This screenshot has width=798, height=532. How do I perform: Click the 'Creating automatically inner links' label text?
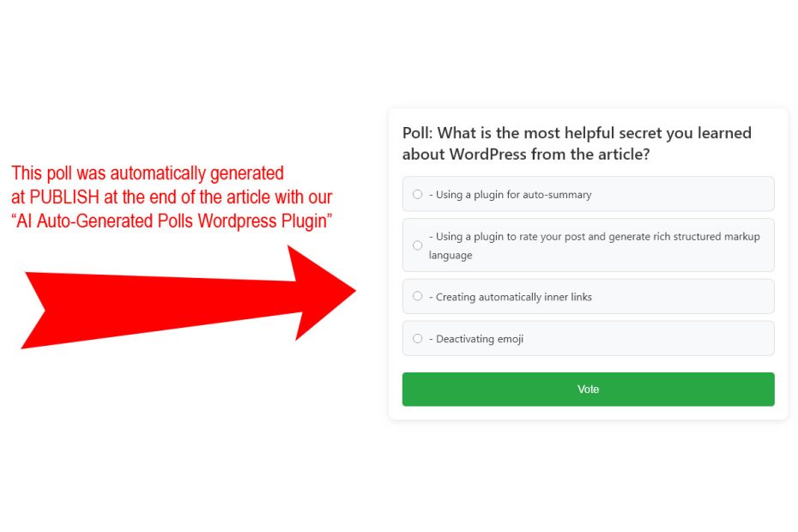[x=510, y=297]
